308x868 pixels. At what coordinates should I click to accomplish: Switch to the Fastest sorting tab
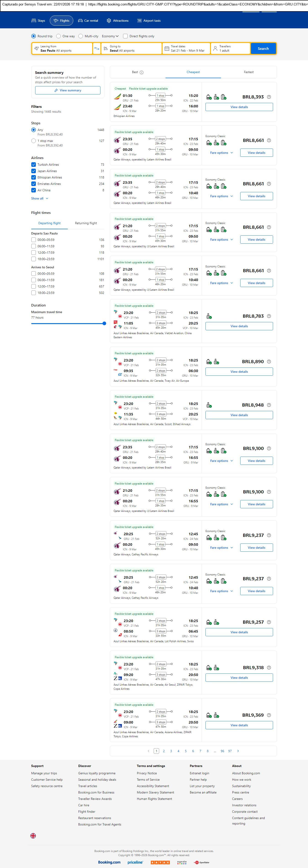click(248, 72)
